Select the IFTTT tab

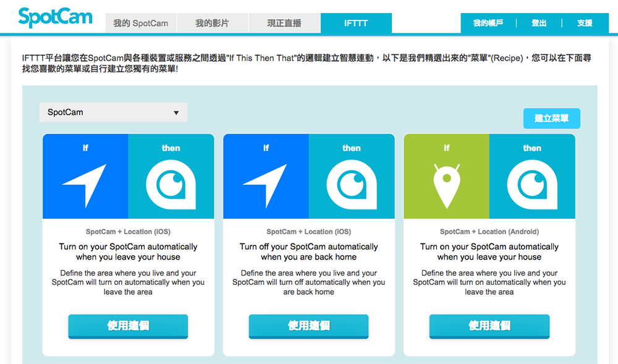(x=356, y=23)
